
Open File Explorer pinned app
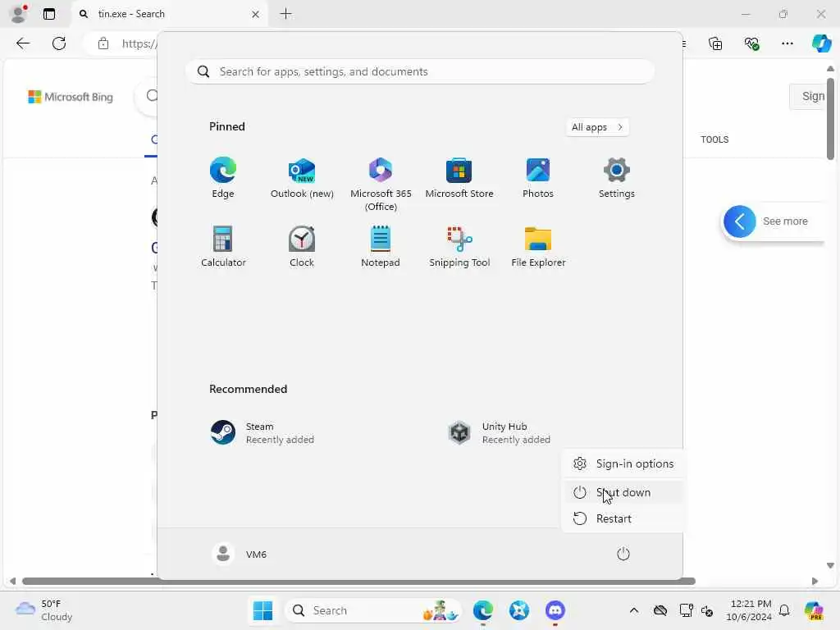click(538, 246)
